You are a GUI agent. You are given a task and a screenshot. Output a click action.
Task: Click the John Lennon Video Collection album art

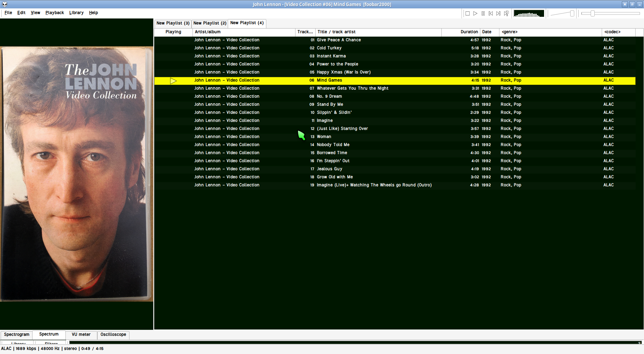(x=76, y=174)
